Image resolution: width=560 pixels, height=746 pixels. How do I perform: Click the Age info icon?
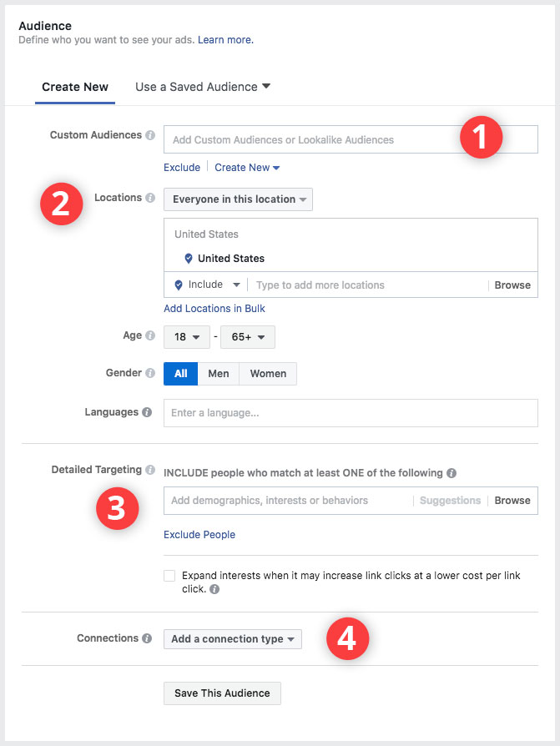(x=150, y=335)
